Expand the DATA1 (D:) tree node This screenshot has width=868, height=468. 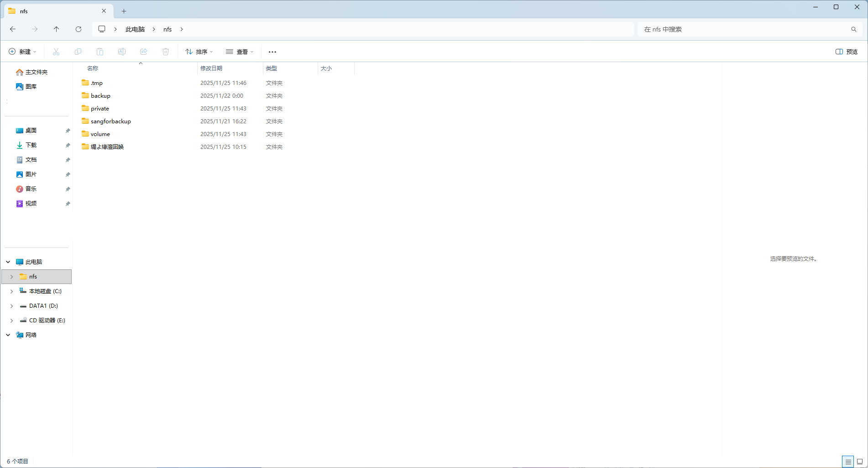coord(12,306)
